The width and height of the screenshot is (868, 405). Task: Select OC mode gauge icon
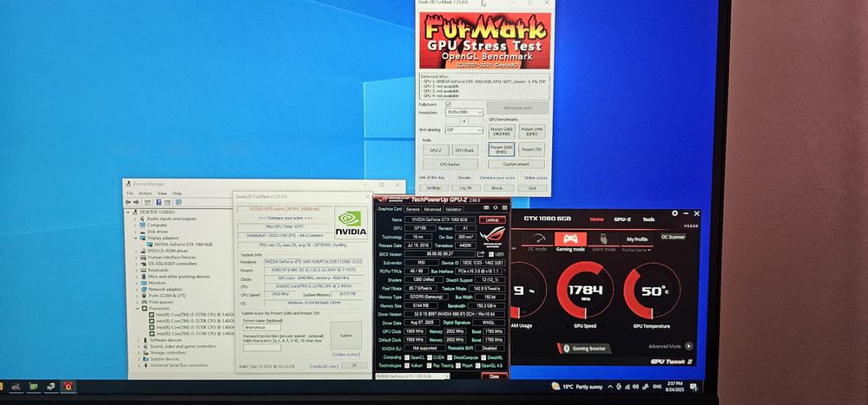pos(537,239)
